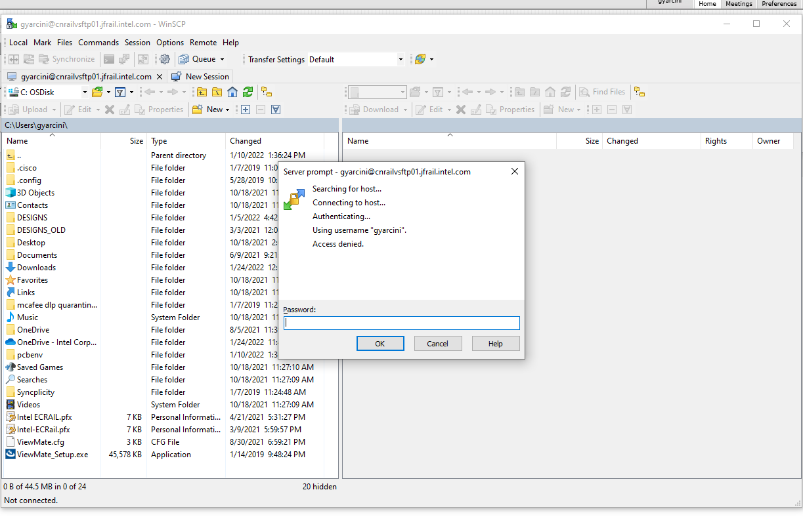Open the Transfer Settings Default dropdown
Image resolution: width=803 pixels, height=532 pixels.
(401, 60)
